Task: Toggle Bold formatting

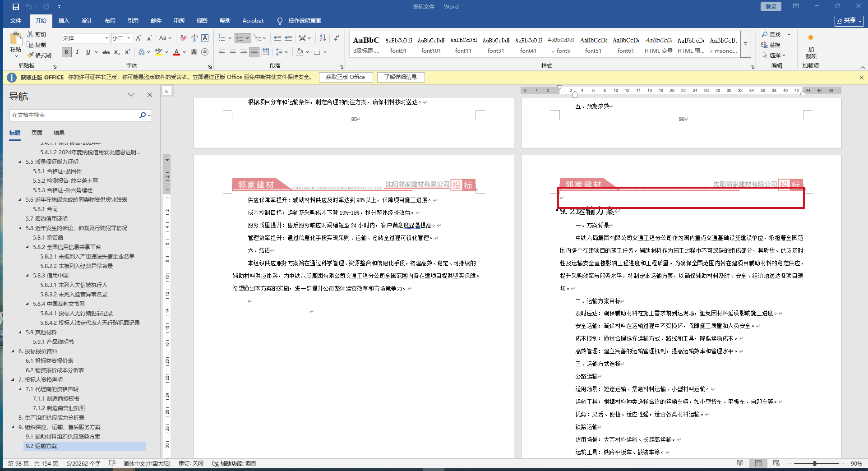Action: coord(67,52)
